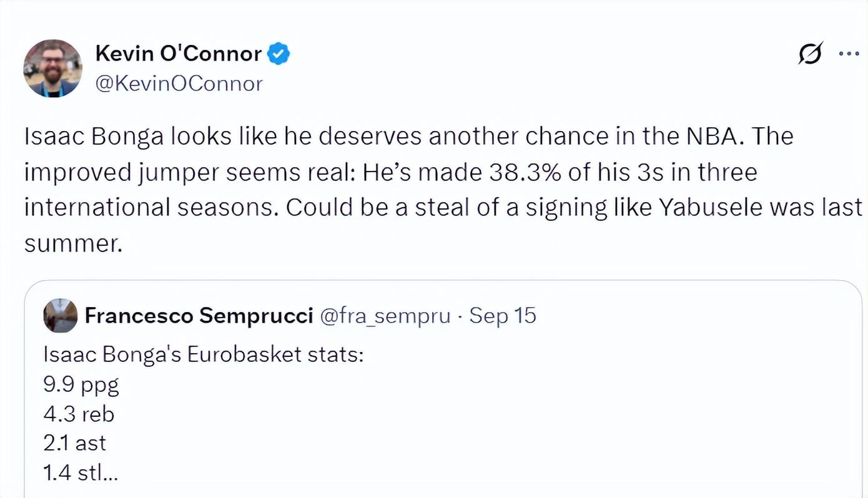The width and height of the screenshot is (868, 498).
Task: Click the Kevin O'Connor display name
Action: (178, 54)
